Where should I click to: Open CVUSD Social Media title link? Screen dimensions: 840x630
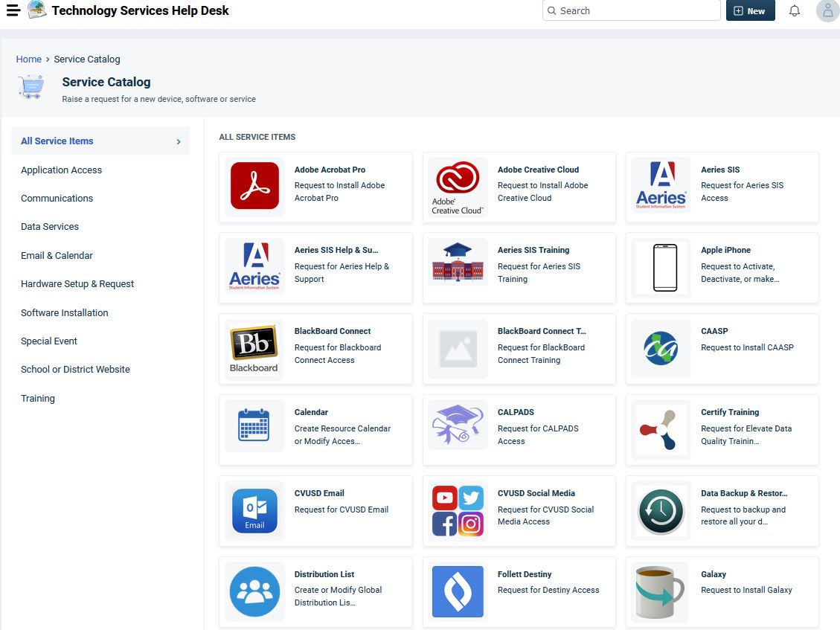coord(536,493)
